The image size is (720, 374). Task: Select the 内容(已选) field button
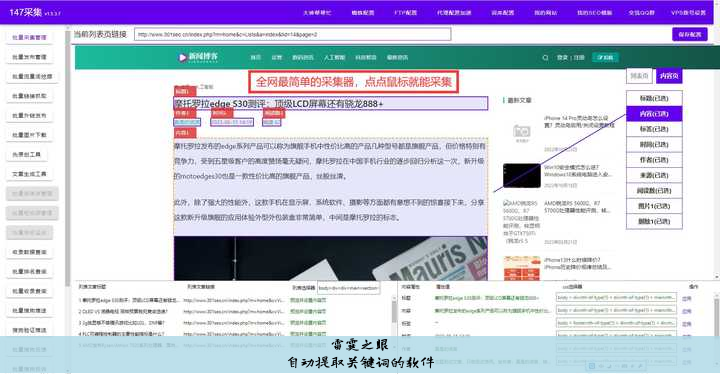coord(654,113)
